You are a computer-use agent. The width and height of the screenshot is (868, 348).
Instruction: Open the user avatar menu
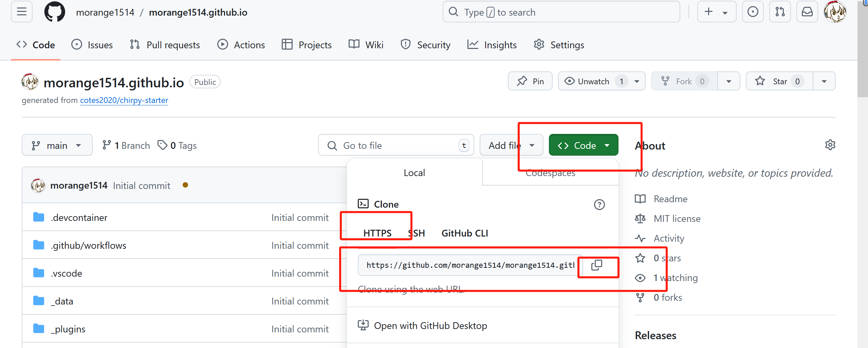835,12
